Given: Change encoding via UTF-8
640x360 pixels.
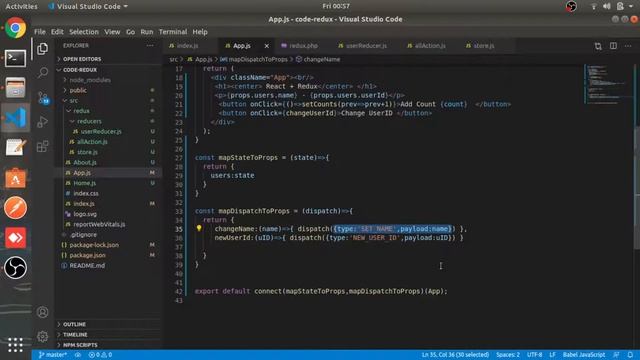Looking at the screenshot, I should pyautogui.click(x=534, y=355).
